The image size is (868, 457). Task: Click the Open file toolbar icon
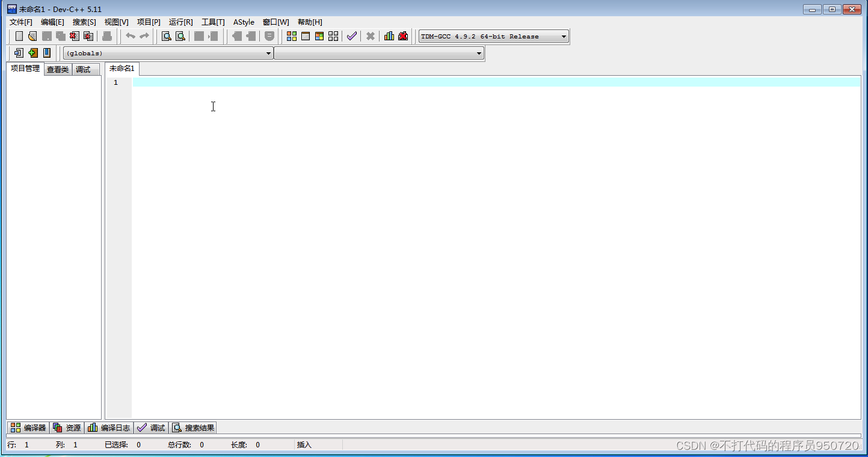coord(32,36)
